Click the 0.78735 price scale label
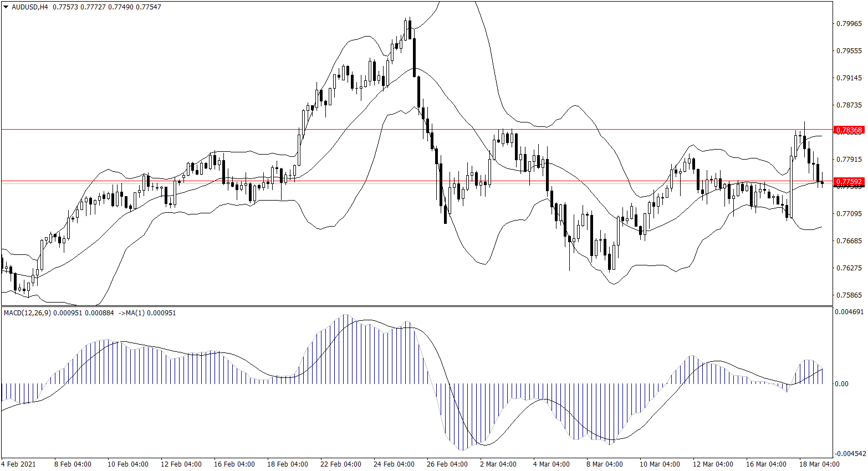Screen dimensions: 868x471 click(849, 105)
